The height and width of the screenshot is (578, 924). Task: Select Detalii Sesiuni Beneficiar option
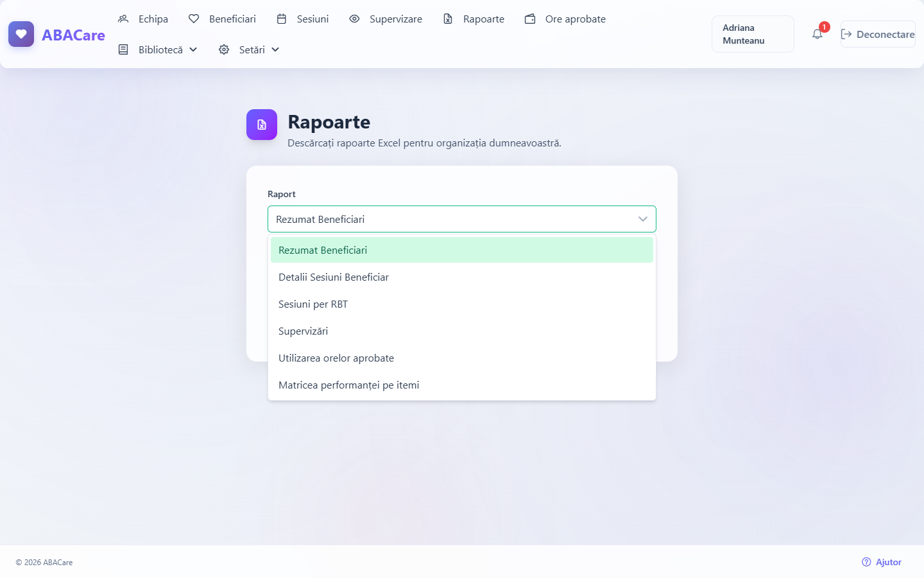point(462,277)
